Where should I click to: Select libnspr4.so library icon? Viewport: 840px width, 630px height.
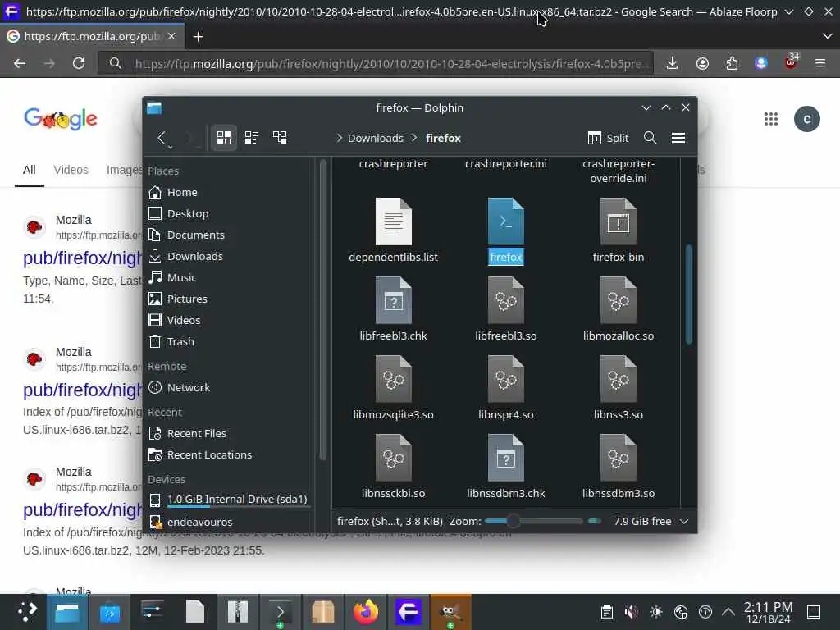[x=505, y=379]
